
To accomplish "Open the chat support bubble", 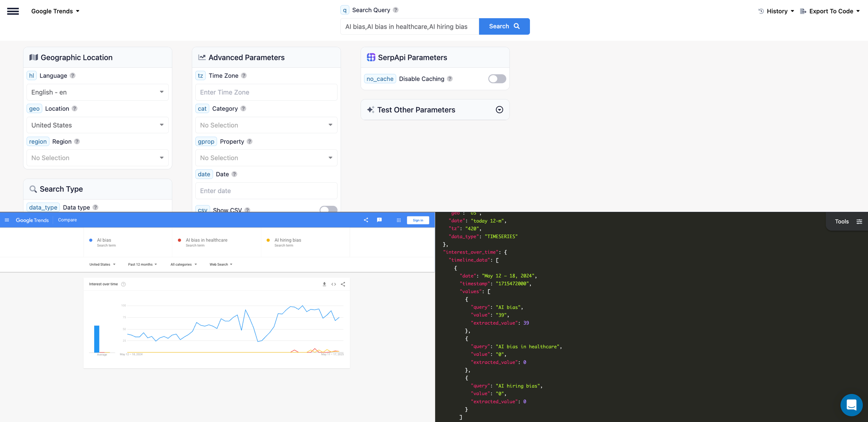I will [x=851, y=405].
